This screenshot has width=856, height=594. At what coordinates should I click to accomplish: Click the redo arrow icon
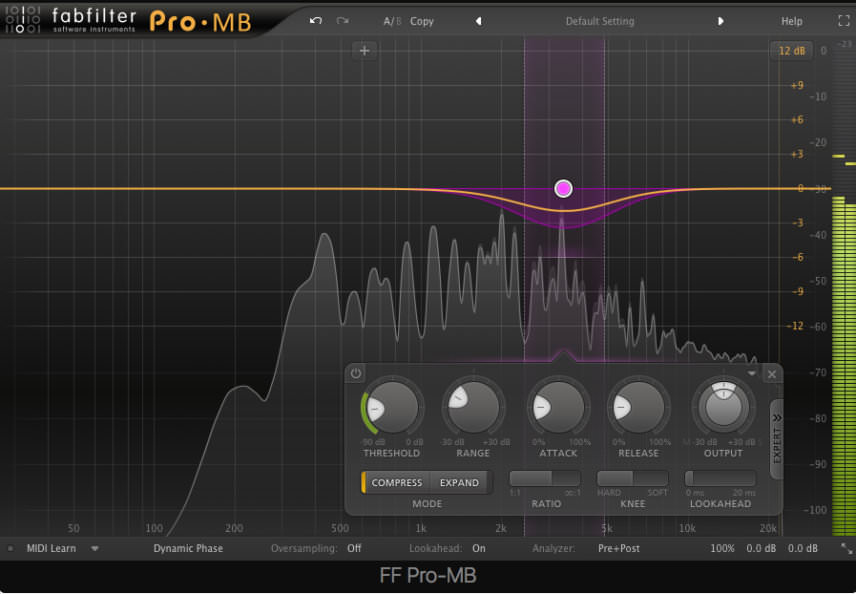click(342, 21)
